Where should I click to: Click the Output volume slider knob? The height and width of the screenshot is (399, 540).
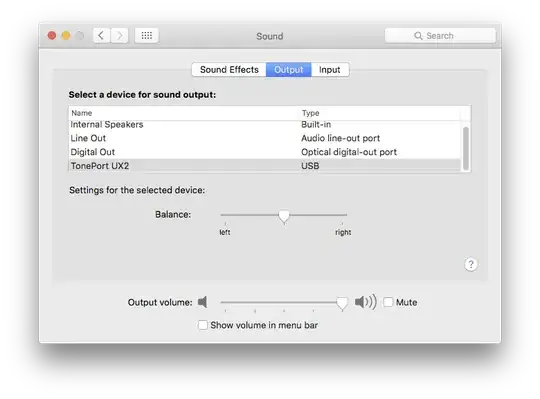tap(342, 303)
